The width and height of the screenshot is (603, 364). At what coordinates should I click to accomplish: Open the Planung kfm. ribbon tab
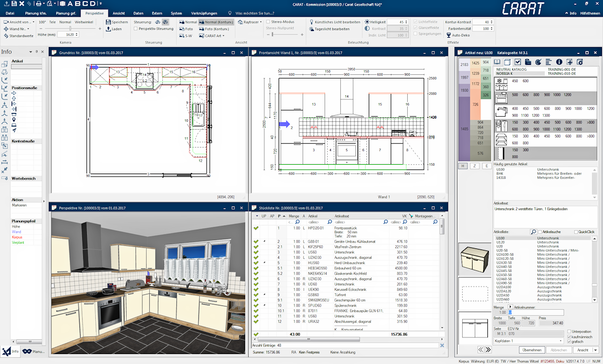tap(36, 13)
